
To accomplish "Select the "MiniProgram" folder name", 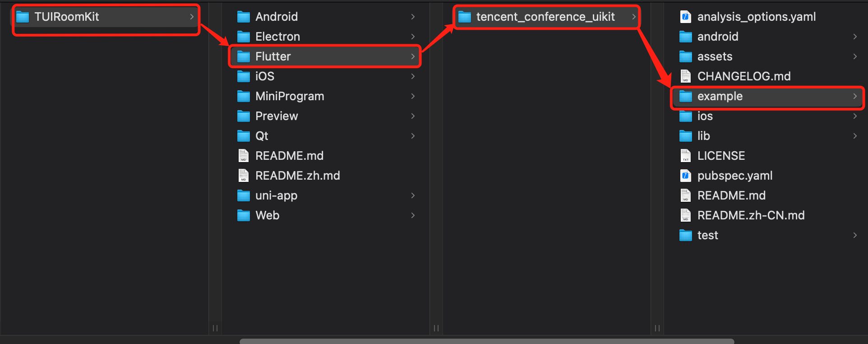I will 290,96.
